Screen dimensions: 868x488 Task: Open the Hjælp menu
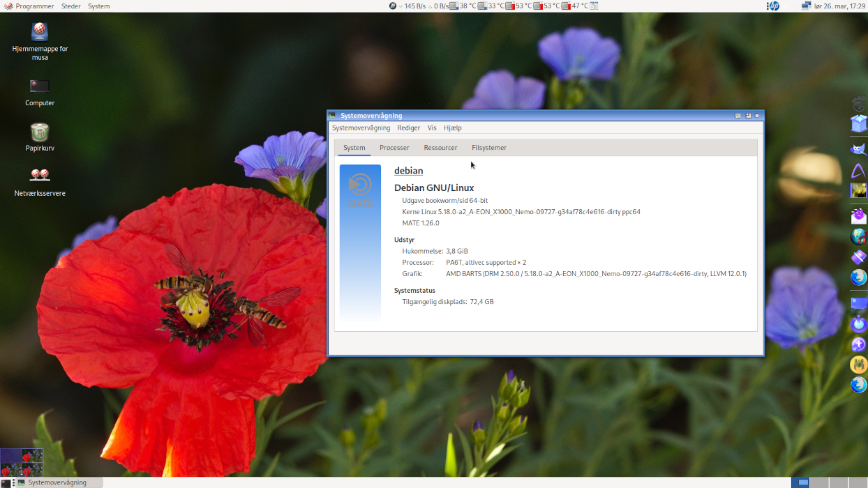click(x=453, y=128)
